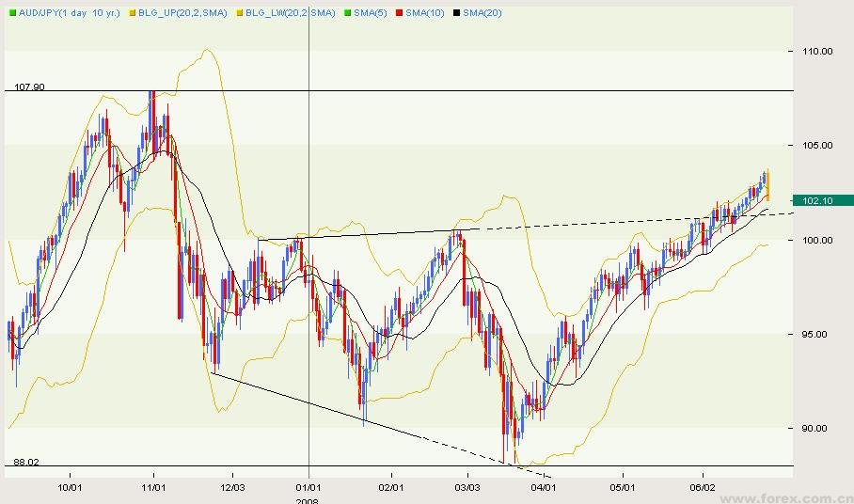Click the 01/01 date label on axis
The height and width of the screenshot is (504, 854).
308,488
